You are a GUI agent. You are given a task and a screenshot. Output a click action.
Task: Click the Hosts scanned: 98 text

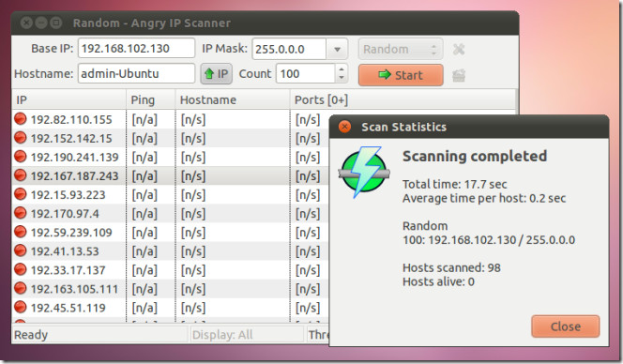point(451,267)
